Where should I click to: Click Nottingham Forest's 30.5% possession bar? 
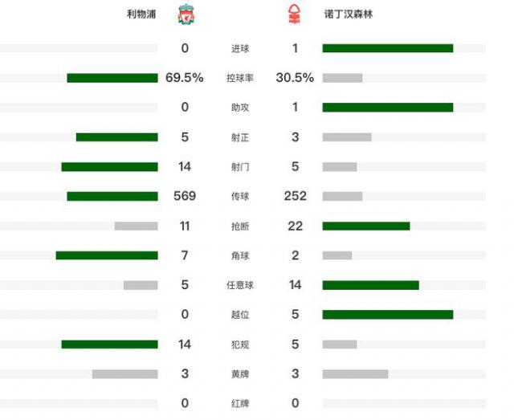(x=342, y=78)
